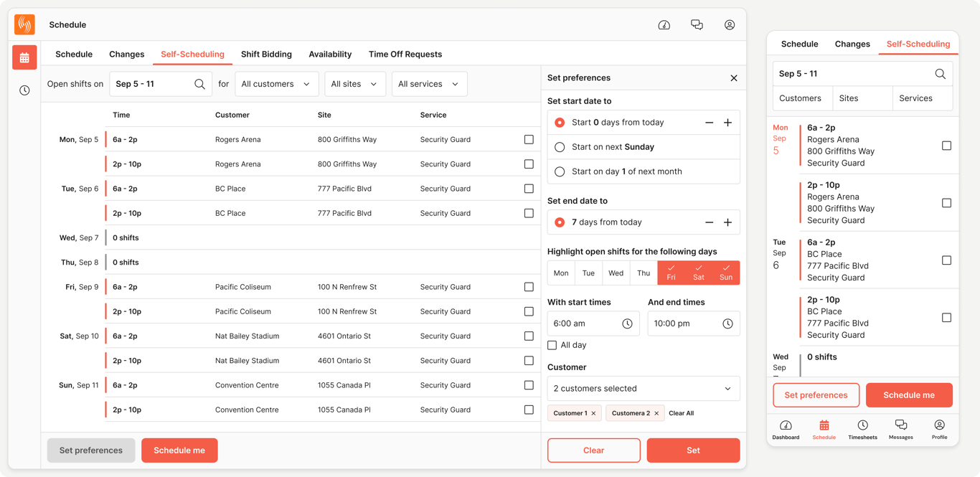Screen dimensions: 980x477
Task: Switch to Time Off Requests tab
Action: click(x=405, y=55)
